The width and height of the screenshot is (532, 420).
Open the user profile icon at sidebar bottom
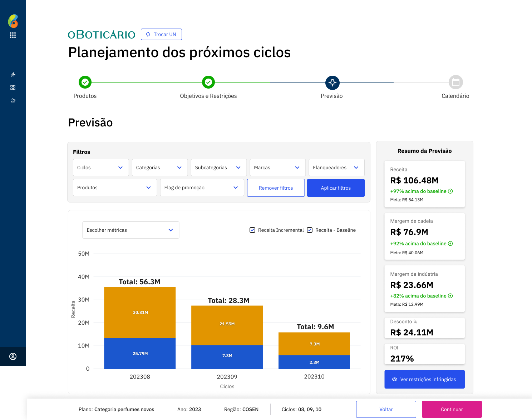coord(13,356)
